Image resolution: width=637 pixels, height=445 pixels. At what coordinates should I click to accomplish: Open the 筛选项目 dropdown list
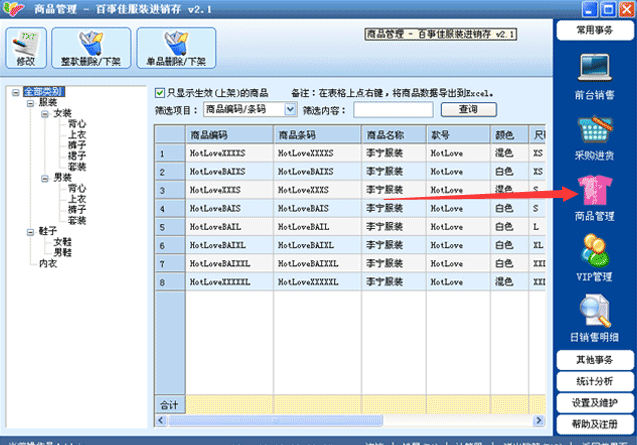[290, 109]
